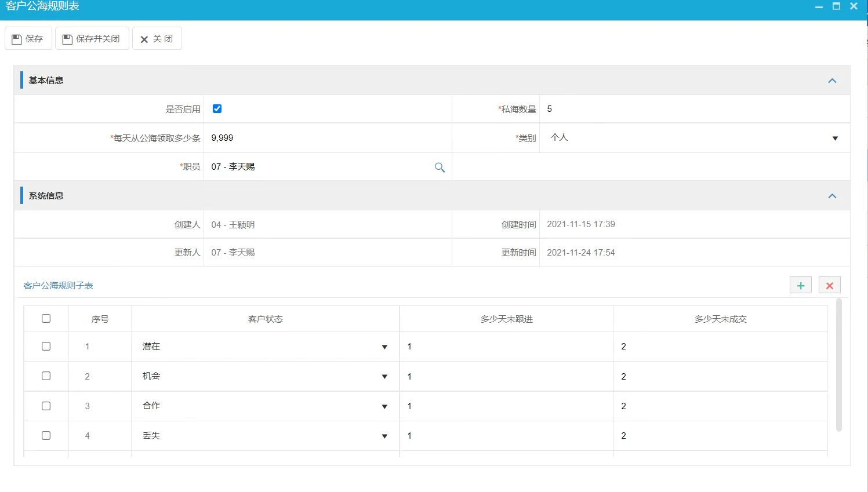Uncheck the 是否启用 checkbox
Image resolution: width=868 pixels, height=492 pixels.
tap(217, 108)
